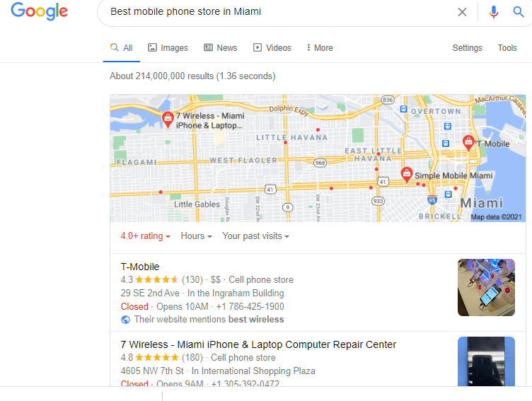The image size is (532, 401).
Task: Select the T-Mobile map pin
Action: 468,143
